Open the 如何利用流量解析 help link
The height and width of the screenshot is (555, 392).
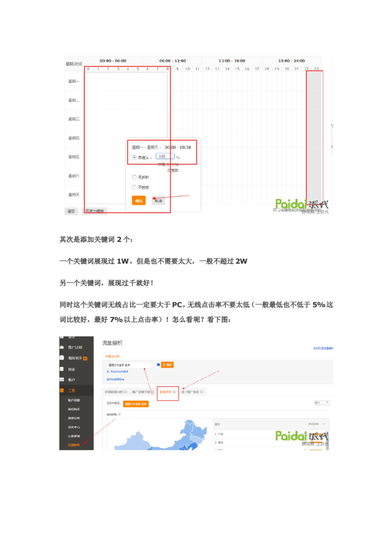point(323,348)
